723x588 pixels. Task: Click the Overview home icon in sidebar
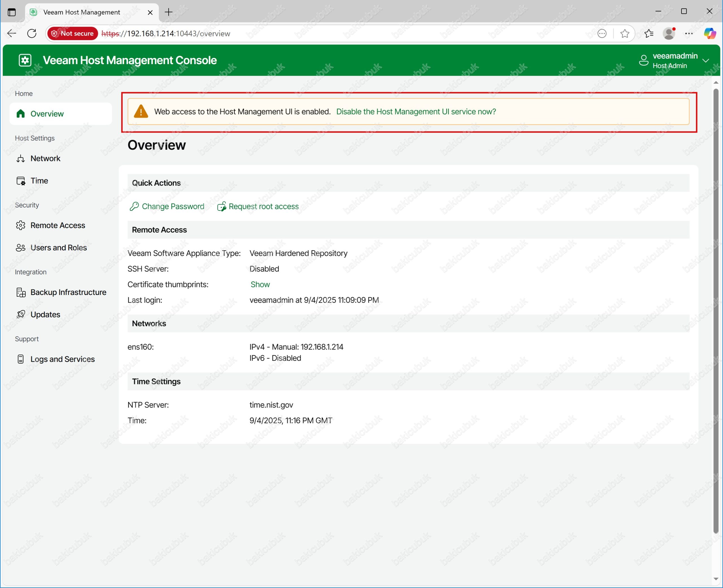tap(21, 114)
